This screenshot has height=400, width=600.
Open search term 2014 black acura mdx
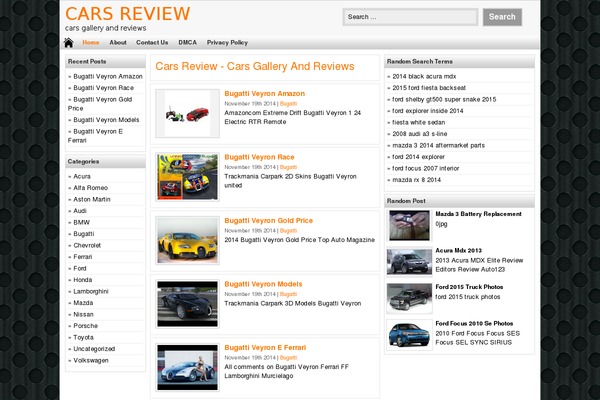point(424,77)
